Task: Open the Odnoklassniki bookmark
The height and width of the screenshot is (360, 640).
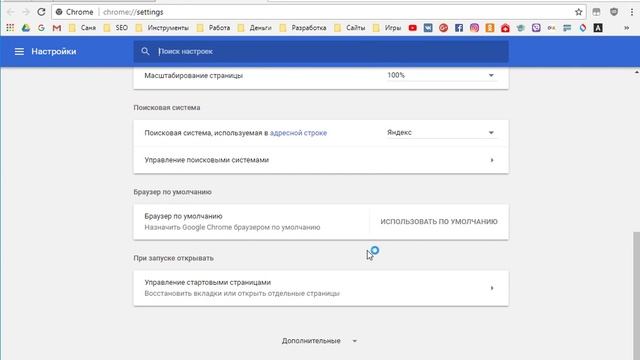Action: (x=490, y=28)
